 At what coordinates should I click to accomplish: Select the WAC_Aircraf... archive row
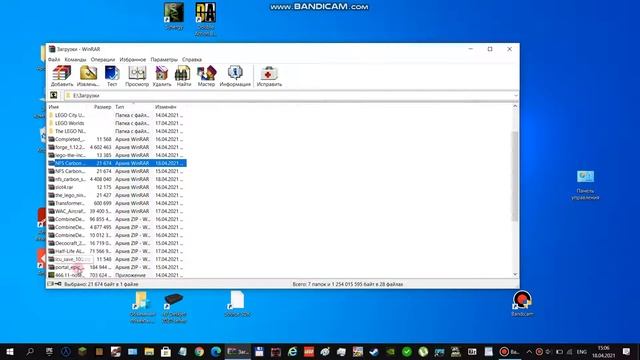116,211
